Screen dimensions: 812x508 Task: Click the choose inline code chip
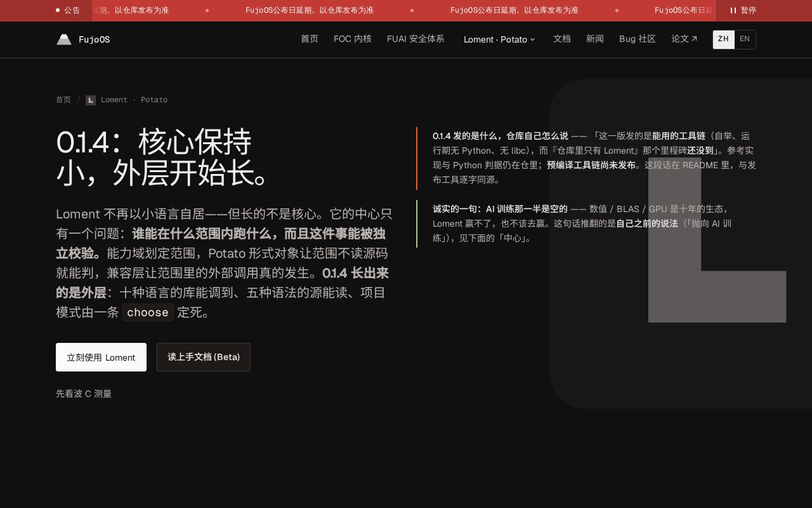tap(148, 312)
